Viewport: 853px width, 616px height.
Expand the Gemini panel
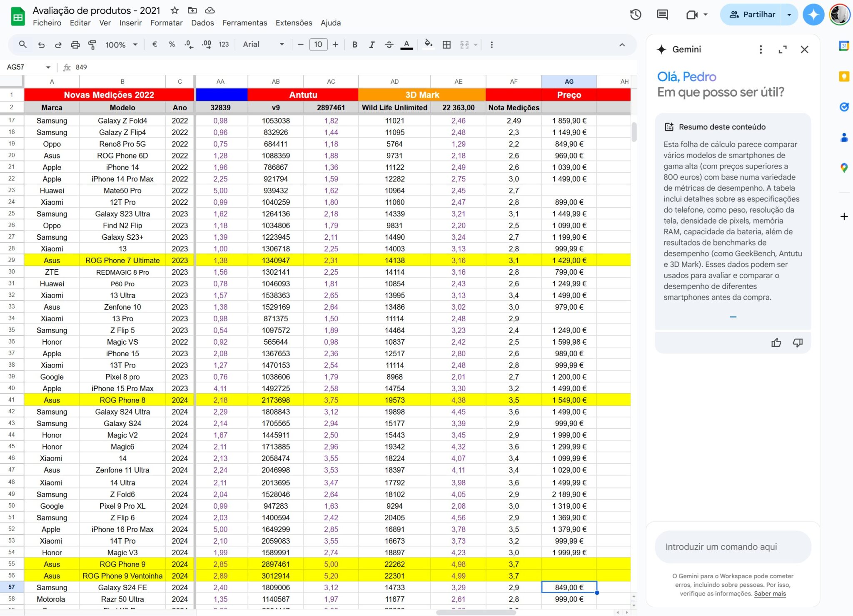tap(783, 50)
